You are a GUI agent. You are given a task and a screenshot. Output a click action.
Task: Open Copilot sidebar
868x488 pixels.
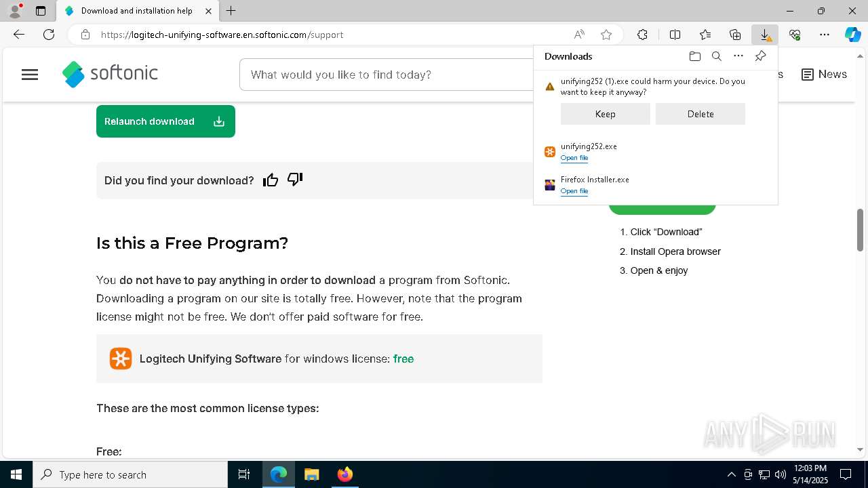coord(852,35)
